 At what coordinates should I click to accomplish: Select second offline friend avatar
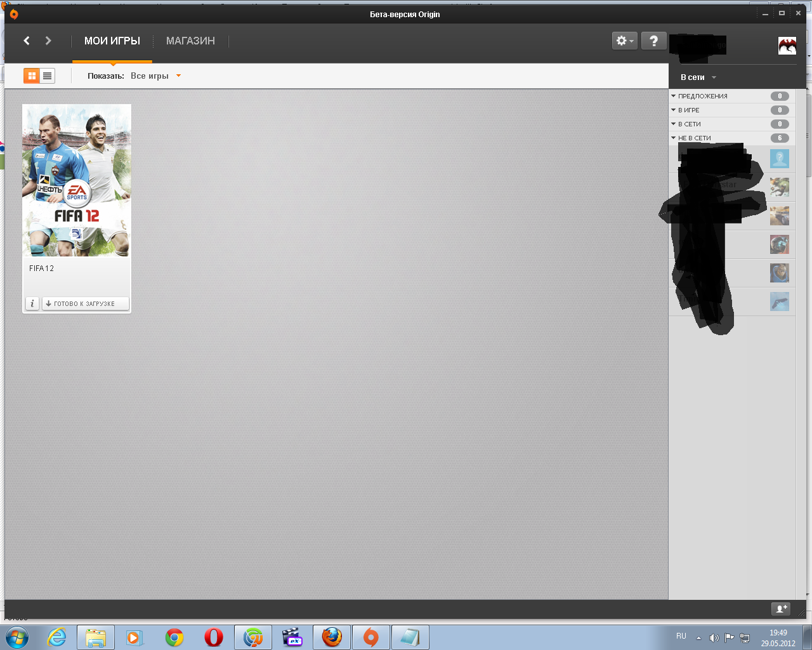tap(780, 187)
